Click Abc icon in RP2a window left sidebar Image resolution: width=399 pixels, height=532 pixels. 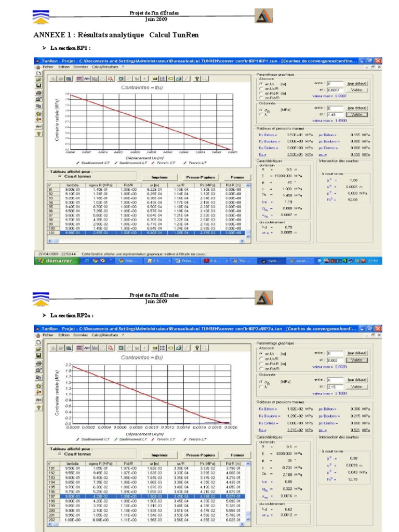(38, 400)
